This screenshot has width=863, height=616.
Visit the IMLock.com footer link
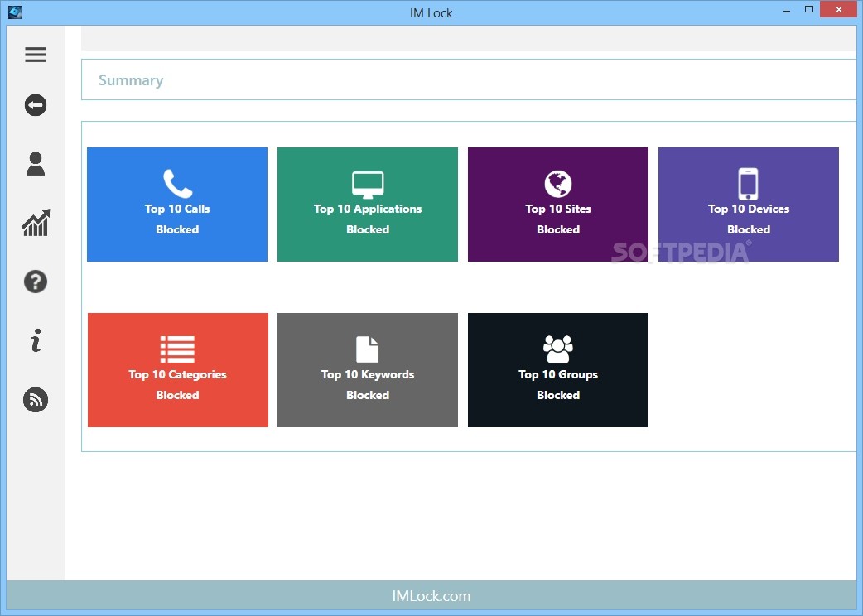click(x=431, y=596)
